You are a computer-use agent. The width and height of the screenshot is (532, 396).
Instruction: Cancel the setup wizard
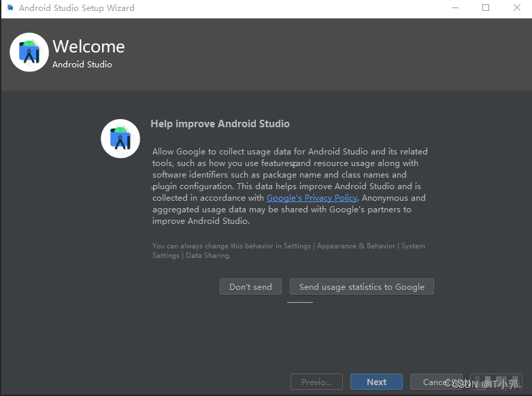pos(436,382)
